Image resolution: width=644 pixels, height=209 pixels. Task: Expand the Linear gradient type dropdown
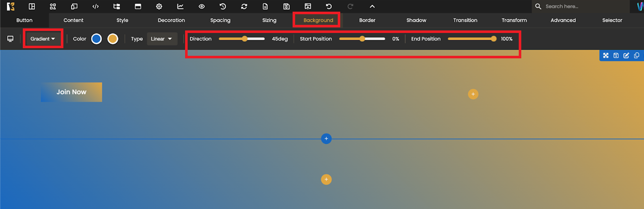[161, 39]
